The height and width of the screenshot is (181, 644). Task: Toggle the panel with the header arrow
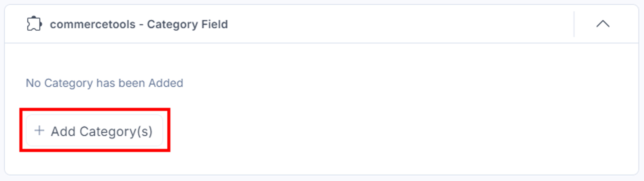pos(603,24)
